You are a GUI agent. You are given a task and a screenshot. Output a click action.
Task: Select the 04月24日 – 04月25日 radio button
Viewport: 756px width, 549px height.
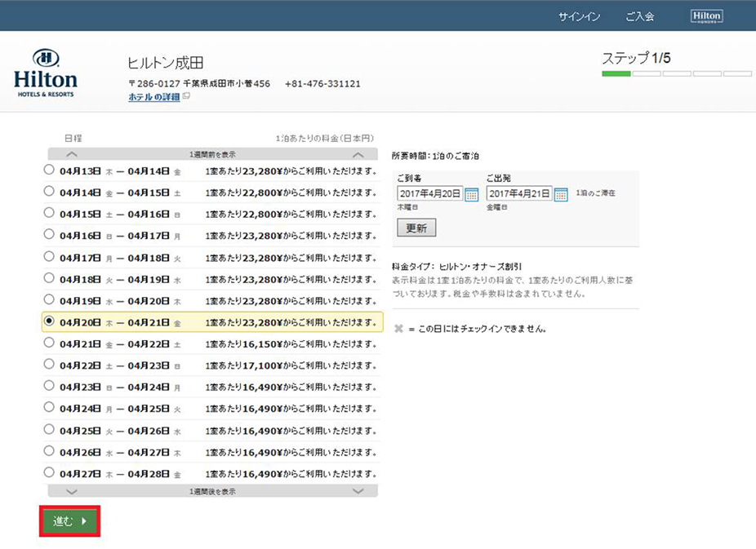point(49,407)
